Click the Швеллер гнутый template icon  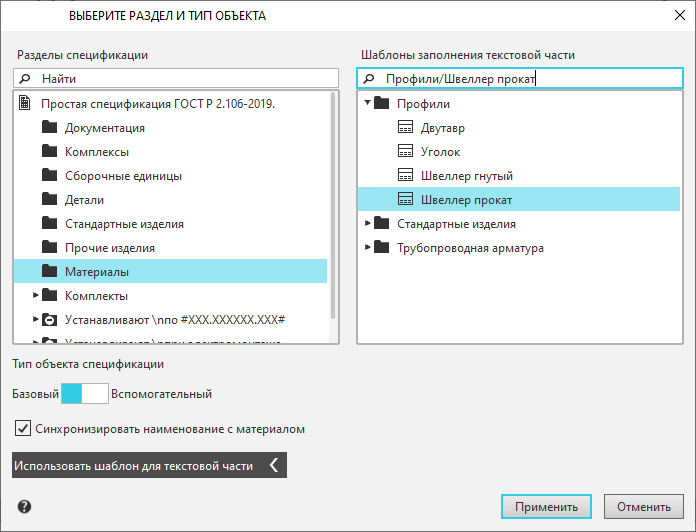pos(405,176)
